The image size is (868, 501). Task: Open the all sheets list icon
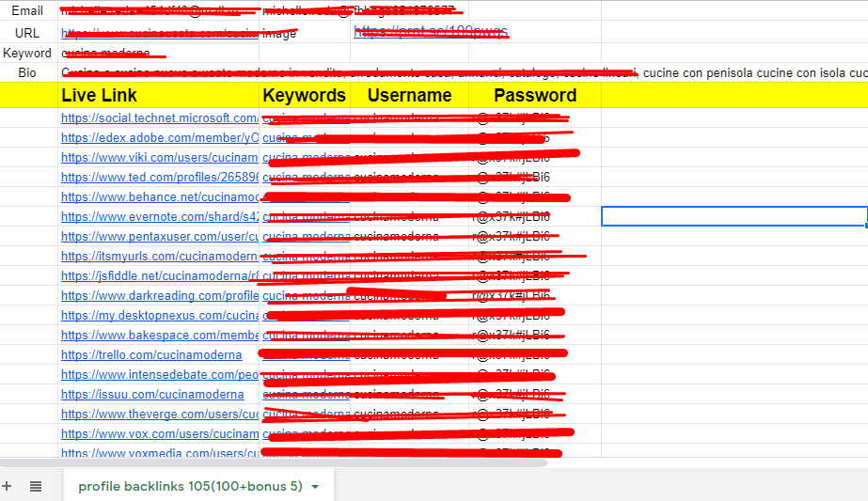click(36, 486)
